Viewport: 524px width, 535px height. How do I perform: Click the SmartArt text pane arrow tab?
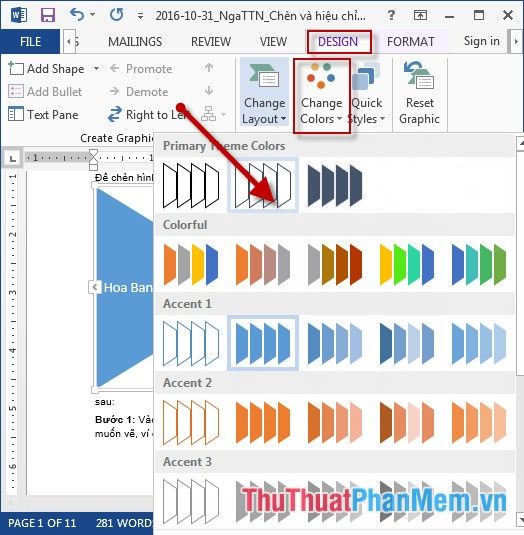tap(94, 287)
